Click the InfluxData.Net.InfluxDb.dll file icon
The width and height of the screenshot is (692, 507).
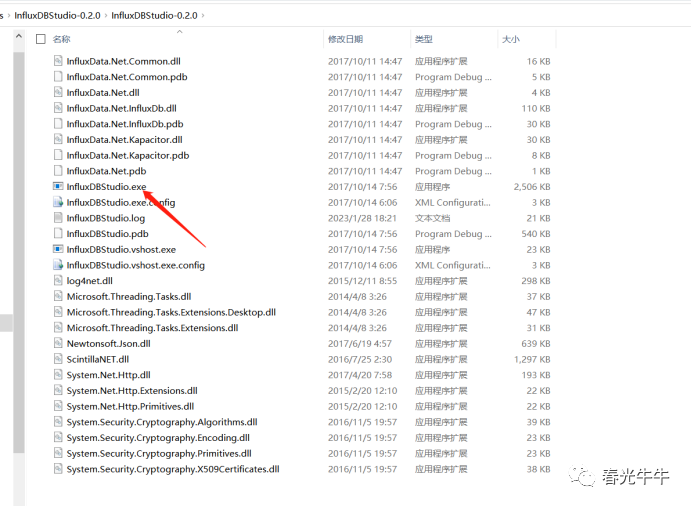[58, 108]
